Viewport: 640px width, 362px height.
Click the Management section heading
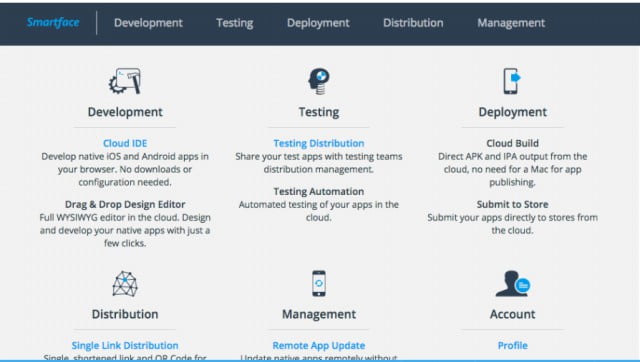pyautogui.click(x=319, y=314)
